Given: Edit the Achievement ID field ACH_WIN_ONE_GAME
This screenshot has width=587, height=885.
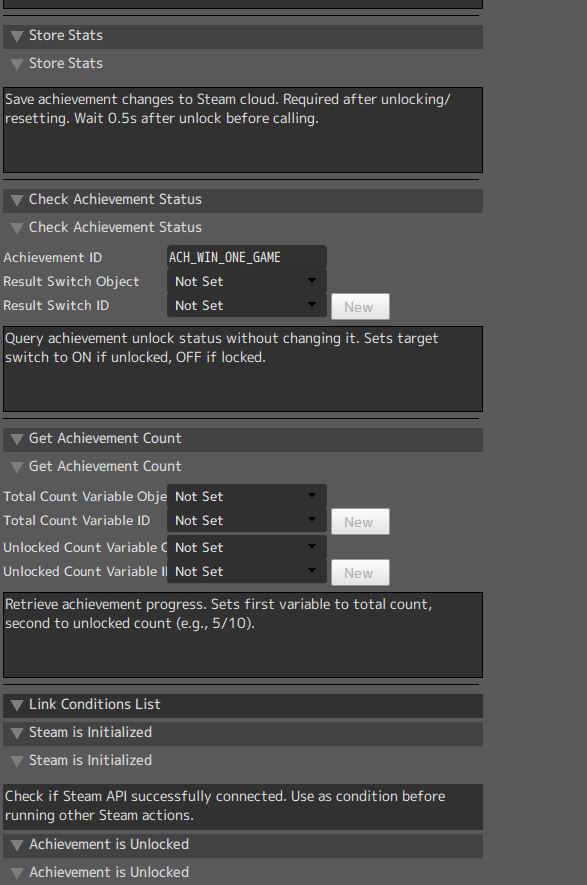Looking at the screenshot, I should click(247, 257).
